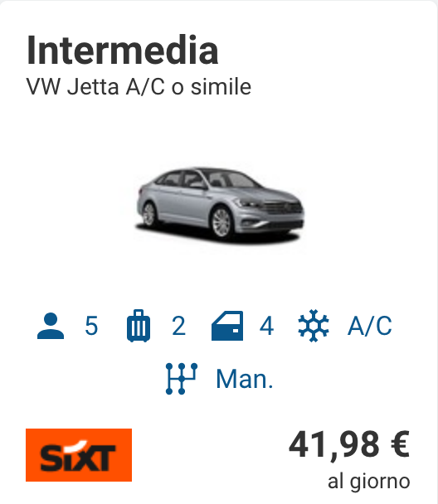The width and height of the screenshot is (438, 504).
Task: Click the 'Man.' transmission label
Action: point(245,380)
